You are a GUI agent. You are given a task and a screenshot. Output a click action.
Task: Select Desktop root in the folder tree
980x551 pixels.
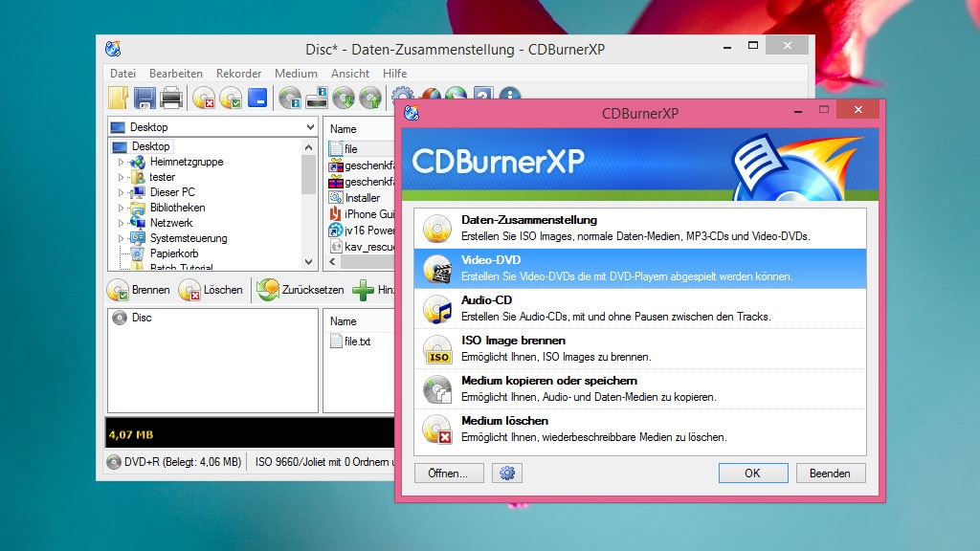click(150, 146)
